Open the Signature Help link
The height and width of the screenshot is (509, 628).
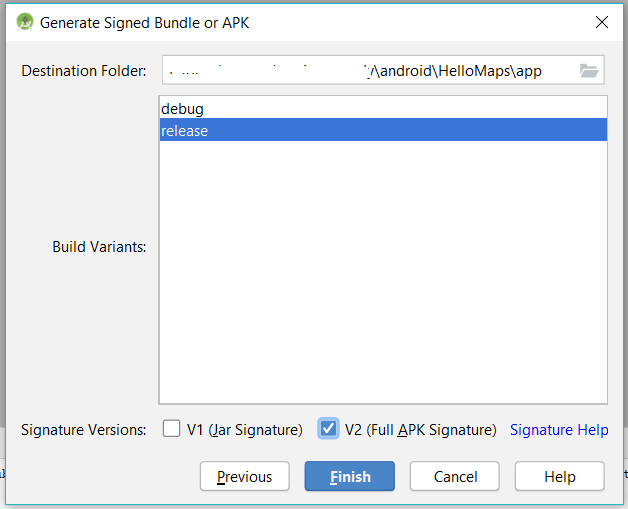pos(559,430)
